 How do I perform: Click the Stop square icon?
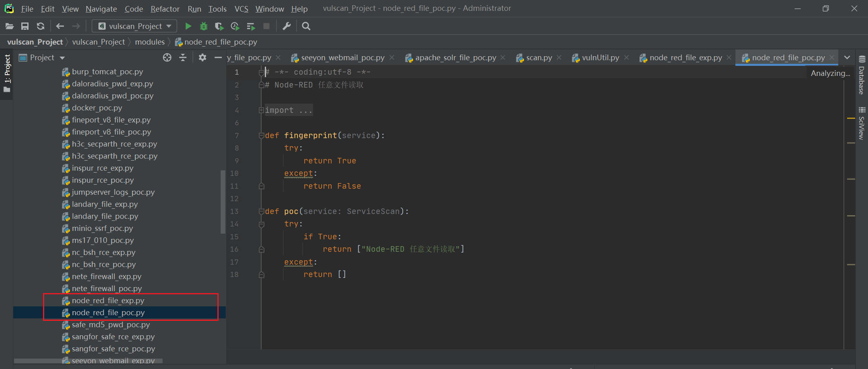tap(266, 26)
